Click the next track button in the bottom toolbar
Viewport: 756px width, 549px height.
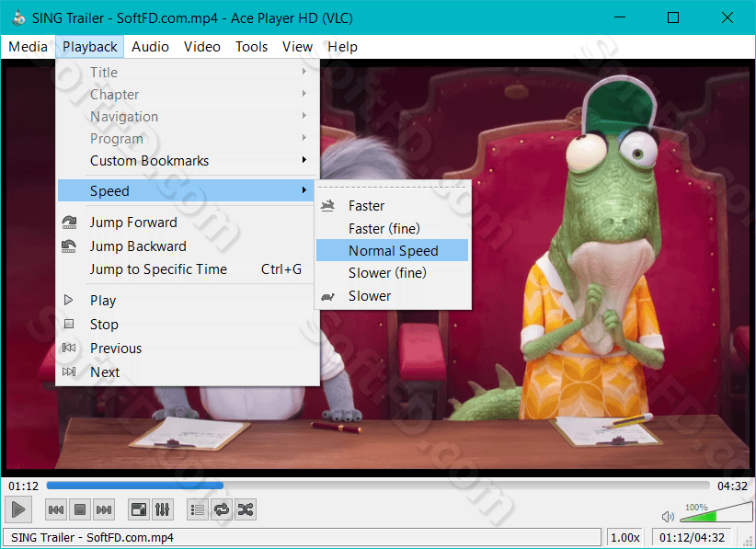pyautogui.click(x=104, y=509)
